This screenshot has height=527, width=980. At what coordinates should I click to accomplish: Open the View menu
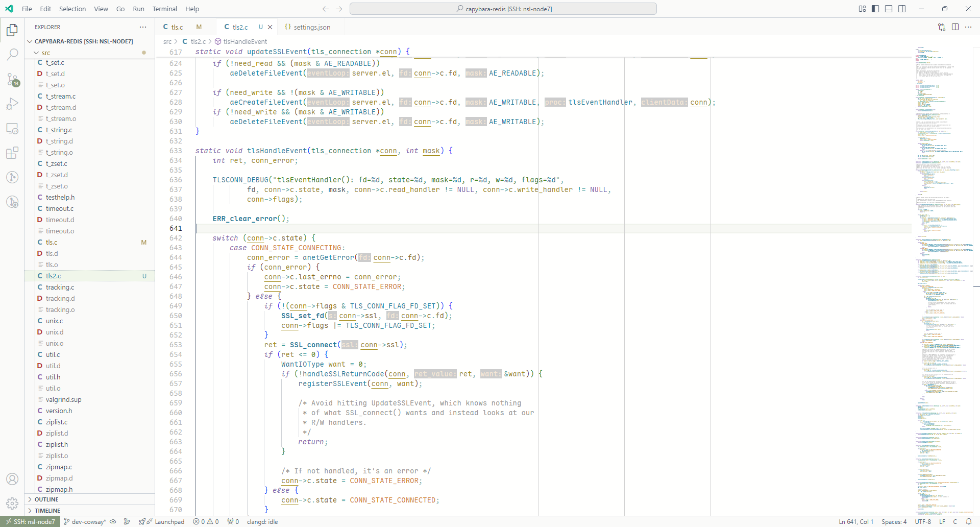(101, 9)
